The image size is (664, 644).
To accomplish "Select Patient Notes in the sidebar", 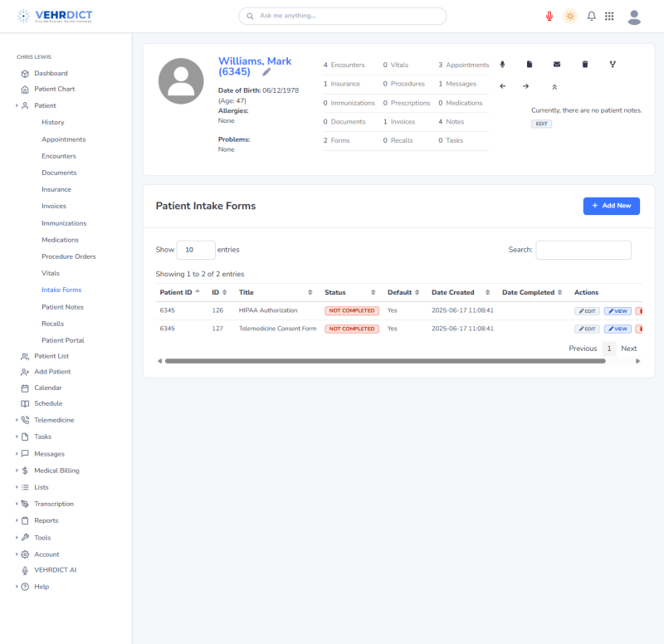I will point(63,306).
